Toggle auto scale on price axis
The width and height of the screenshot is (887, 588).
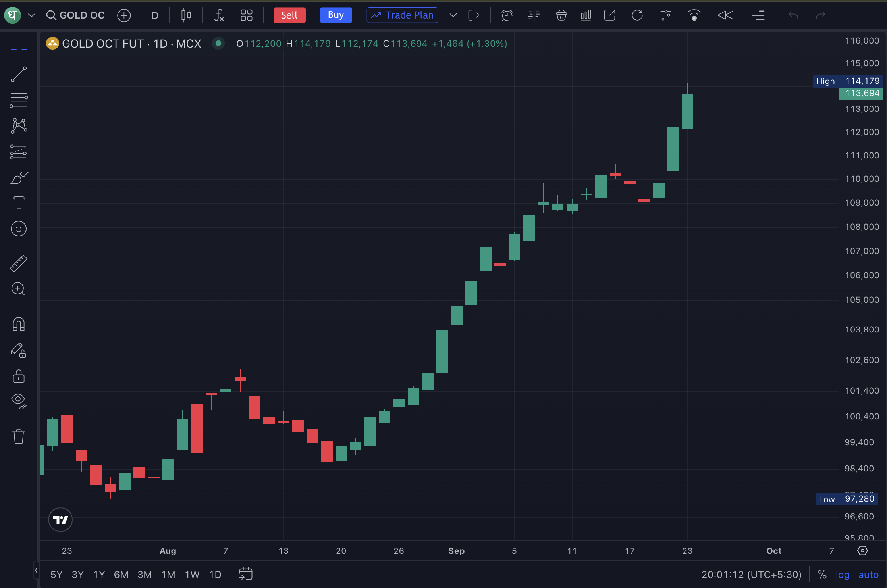coord(868,575)
